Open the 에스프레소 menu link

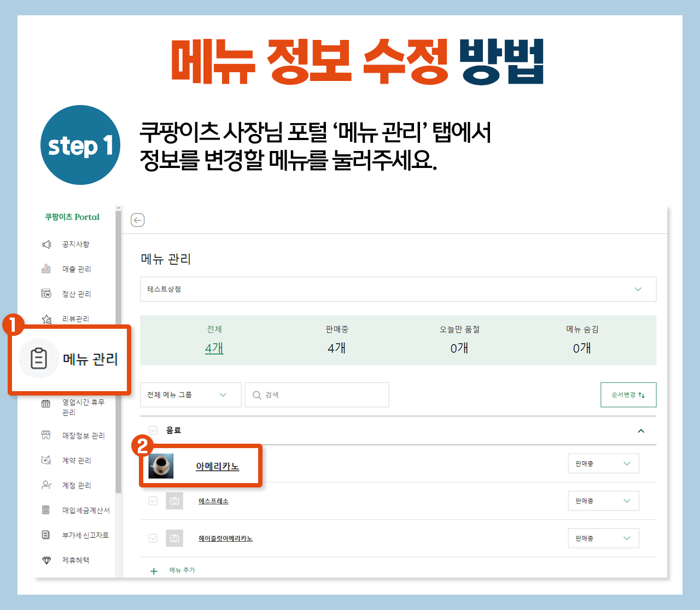point(213,501)
